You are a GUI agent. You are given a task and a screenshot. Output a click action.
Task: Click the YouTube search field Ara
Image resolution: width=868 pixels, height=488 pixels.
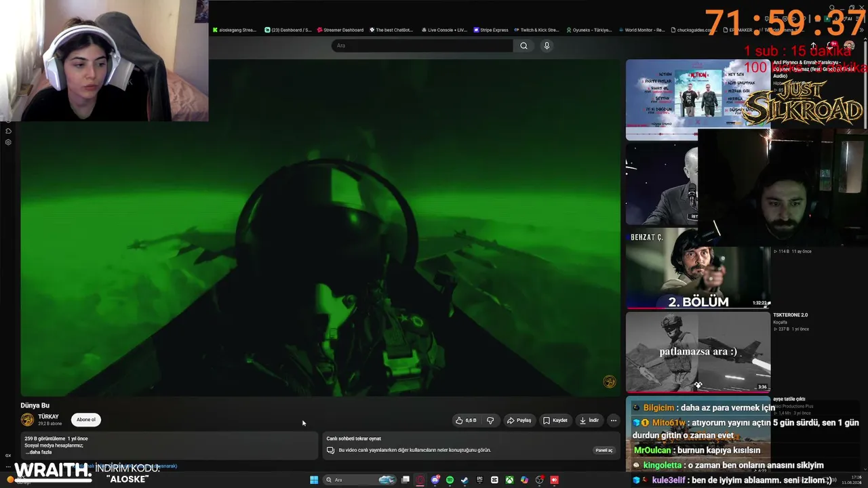pos(422,45)
